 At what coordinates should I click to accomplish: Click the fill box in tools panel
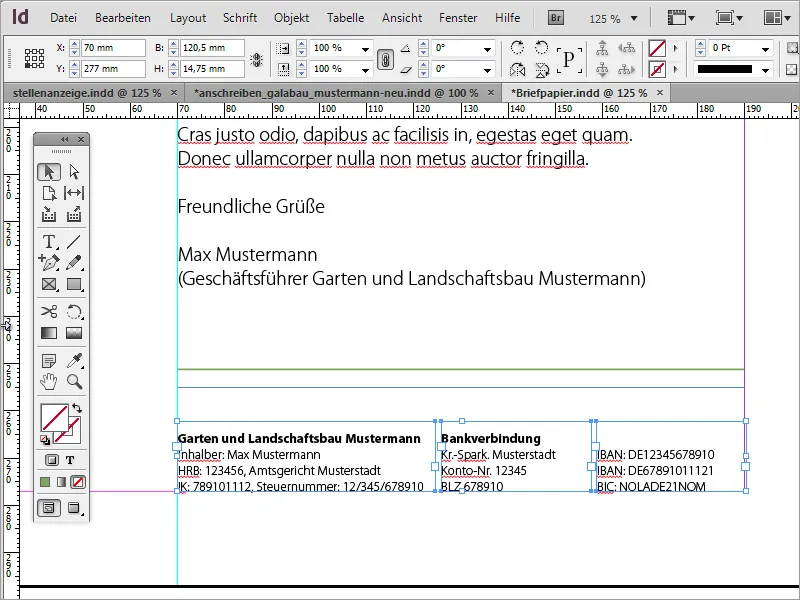(x=54, y=418)
